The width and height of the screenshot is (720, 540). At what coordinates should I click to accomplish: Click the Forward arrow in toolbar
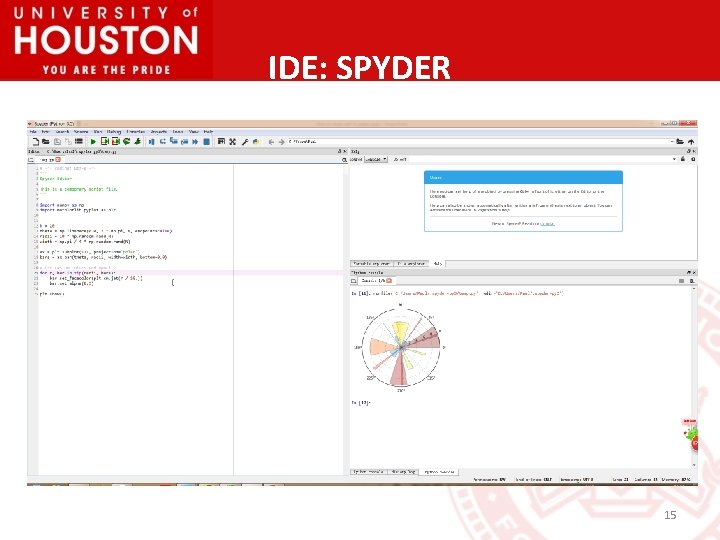click(x=281, y=142)
